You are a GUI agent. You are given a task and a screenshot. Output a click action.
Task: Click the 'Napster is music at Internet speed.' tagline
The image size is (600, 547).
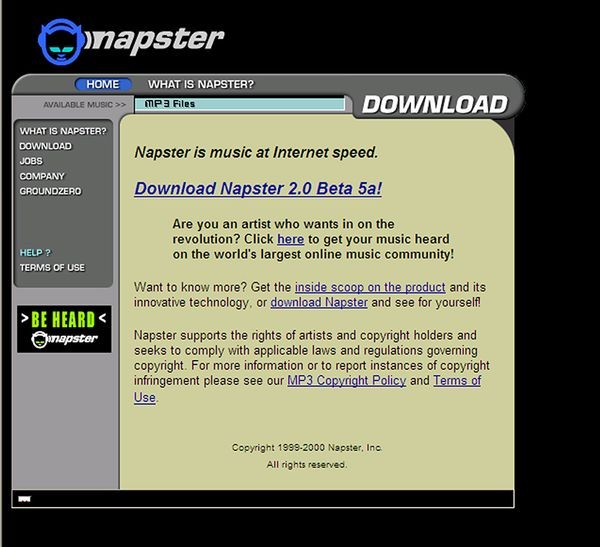(x=256, y=152)
